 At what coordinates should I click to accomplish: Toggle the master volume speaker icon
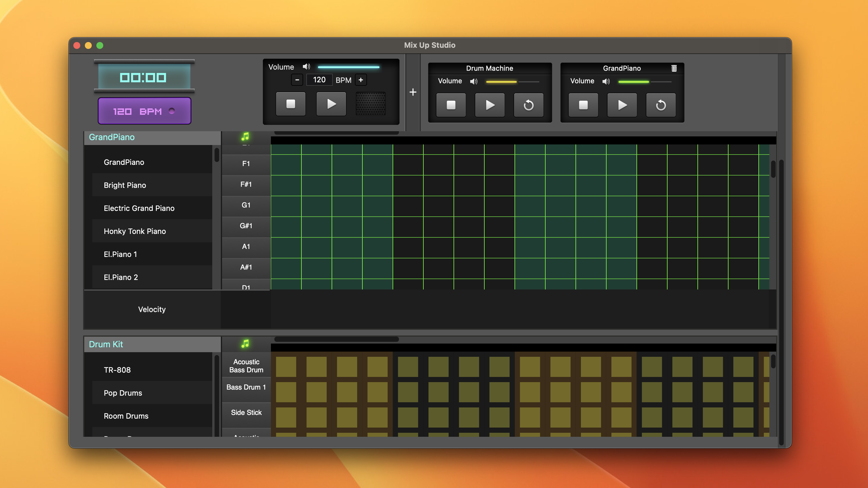pyautogui.click(x=306, y=67)
